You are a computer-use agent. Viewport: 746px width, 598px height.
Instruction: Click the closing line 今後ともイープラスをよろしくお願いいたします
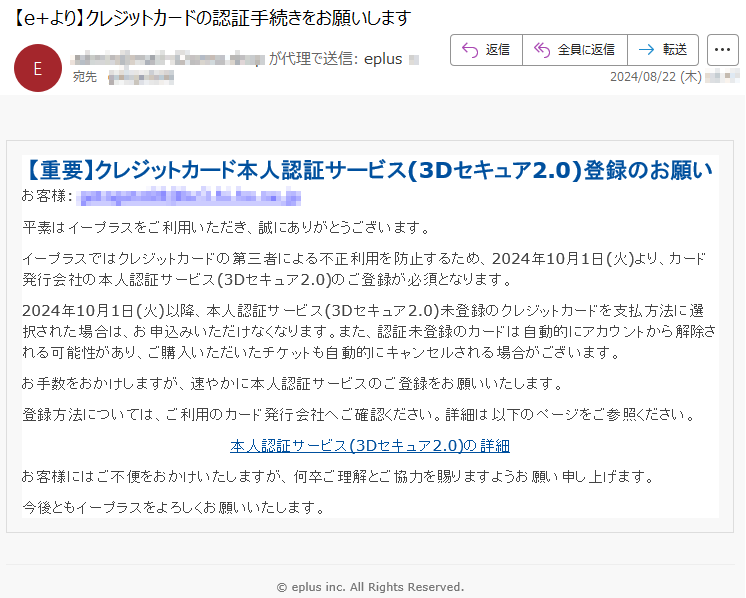click(x=174, y=507)
